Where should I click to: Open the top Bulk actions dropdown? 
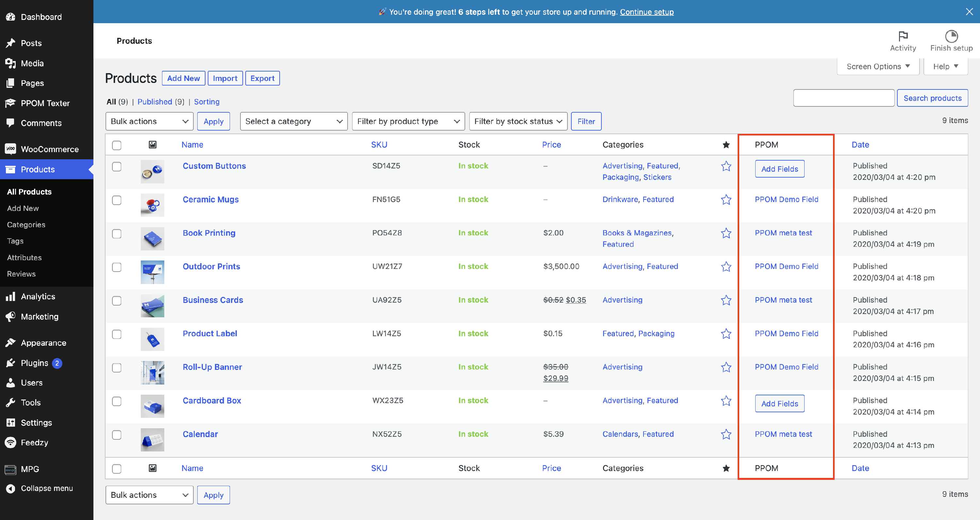(x=149, y=121)
